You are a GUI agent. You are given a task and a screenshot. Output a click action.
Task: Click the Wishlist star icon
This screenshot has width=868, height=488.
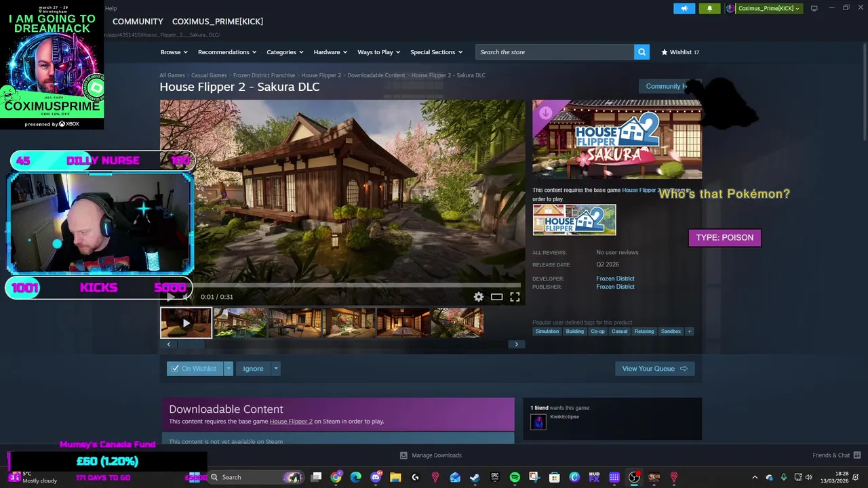click(x=665, y=52)
